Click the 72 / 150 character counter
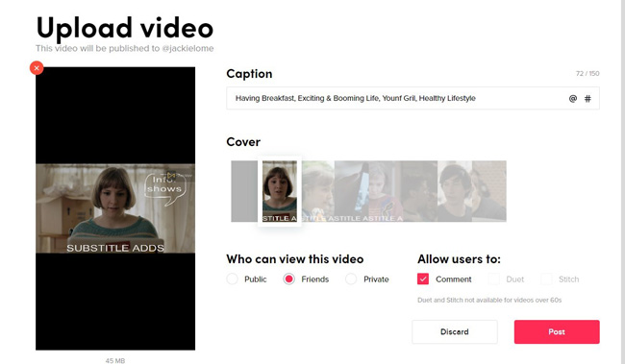This screenshot has height=364, width=625. click(x=587, y=74)
